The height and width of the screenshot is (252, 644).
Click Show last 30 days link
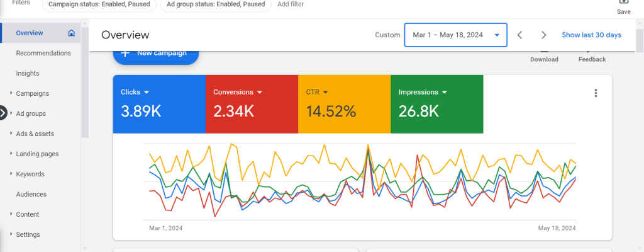pyautogui.click(x=591, y=35)
